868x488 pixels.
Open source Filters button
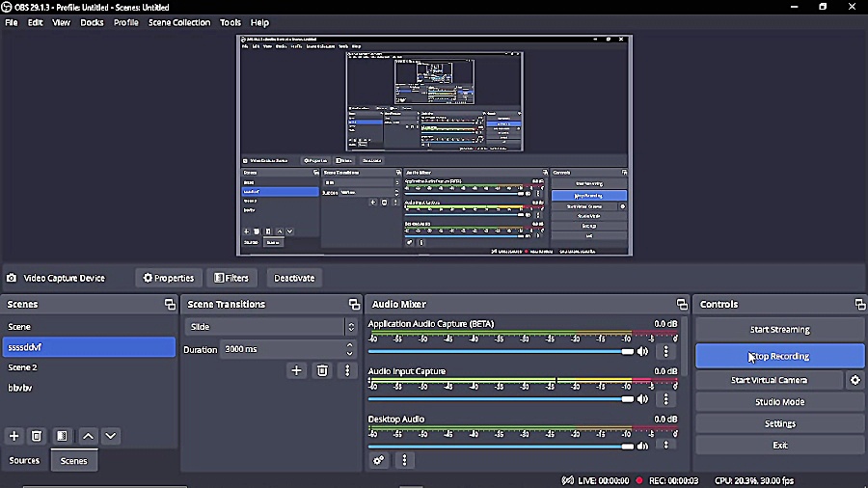tap(231, 278)
